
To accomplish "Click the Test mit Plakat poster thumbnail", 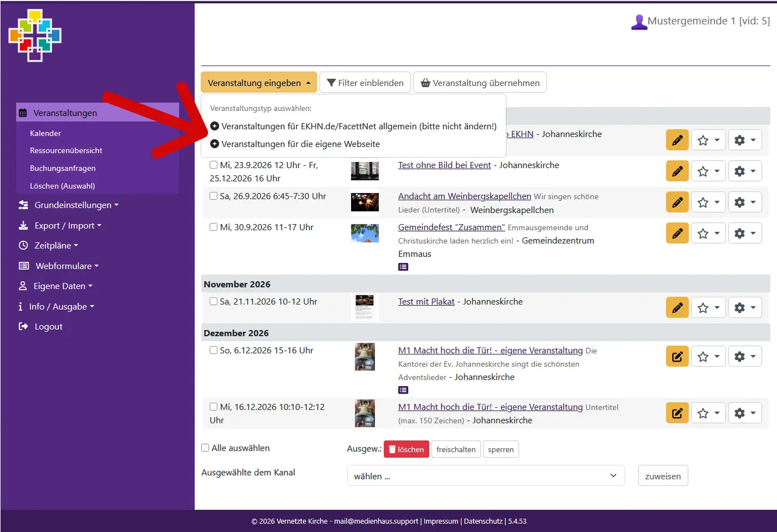I will [364, 307].
